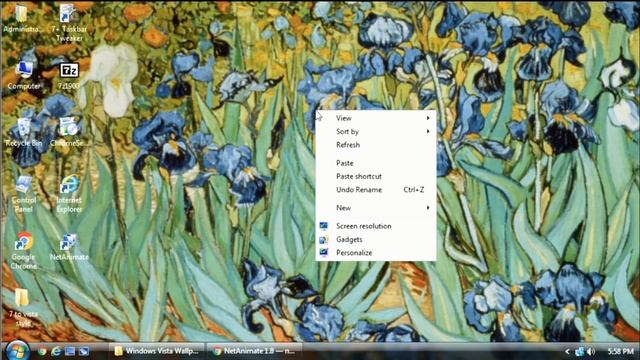Choose Undo Rename from the context menu
The image size is (640, 360).
point(376,190)
